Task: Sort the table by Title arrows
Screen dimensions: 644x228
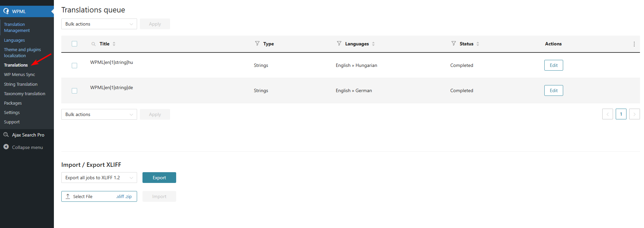Action: coord(114,44)
